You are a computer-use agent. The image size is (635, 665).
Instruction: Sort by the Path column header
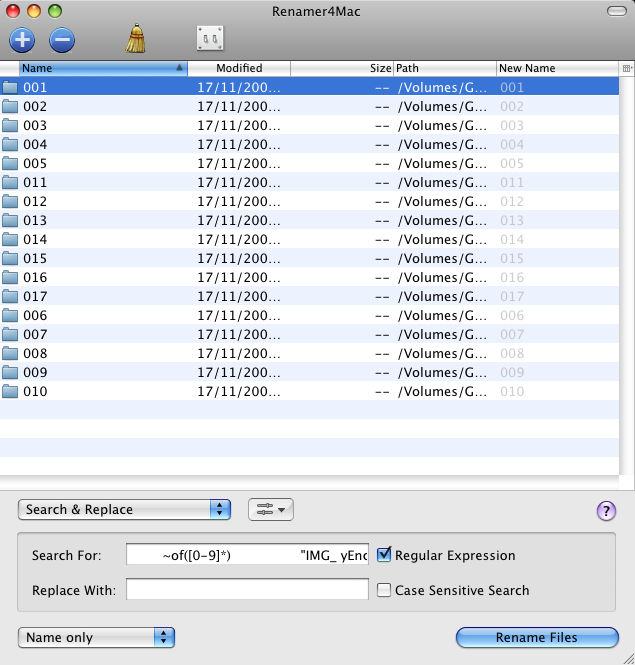click(x=445, y=68)
